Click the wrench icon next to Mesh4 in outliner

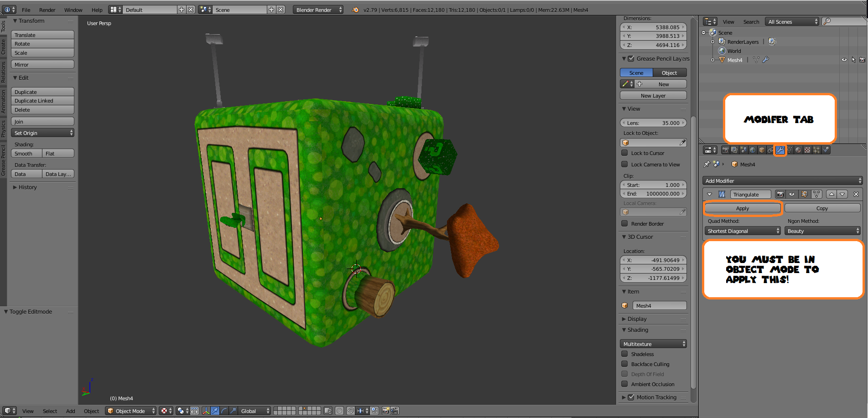(x=766, y=60)
